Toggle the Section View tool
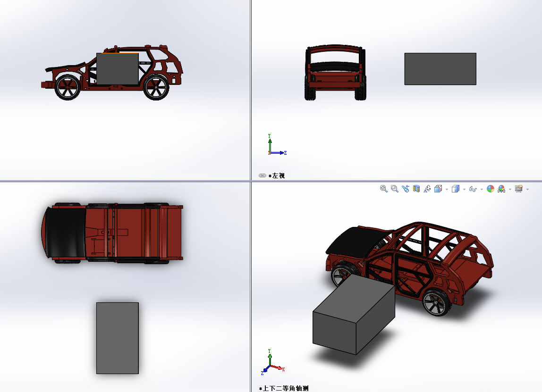This screenshot has width=542, height=392. click(x=416, y=189)
